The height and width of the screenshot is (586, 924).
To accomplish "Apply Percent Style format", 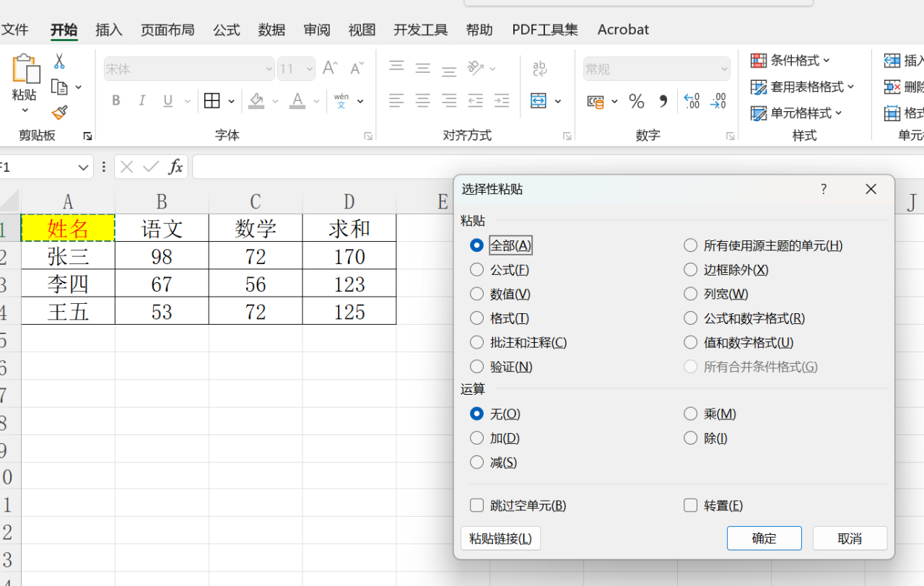I will [x=636, y=101].
